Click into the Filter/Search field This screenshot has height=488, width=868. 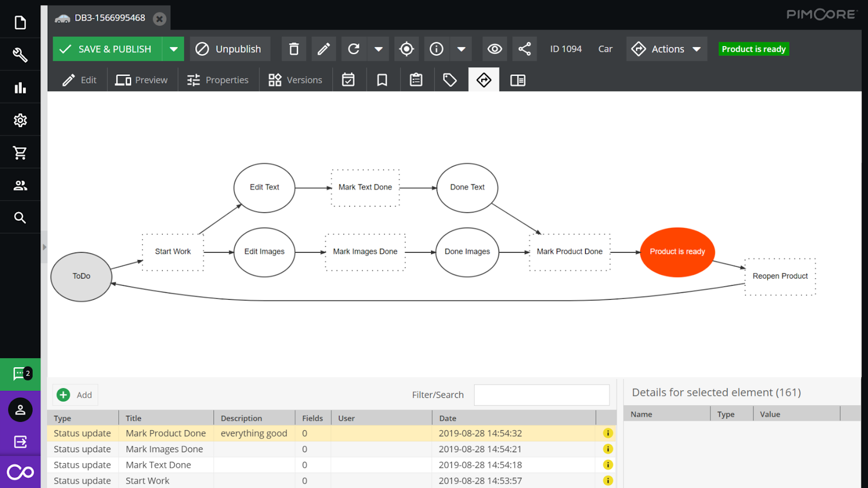click(541, 395)
